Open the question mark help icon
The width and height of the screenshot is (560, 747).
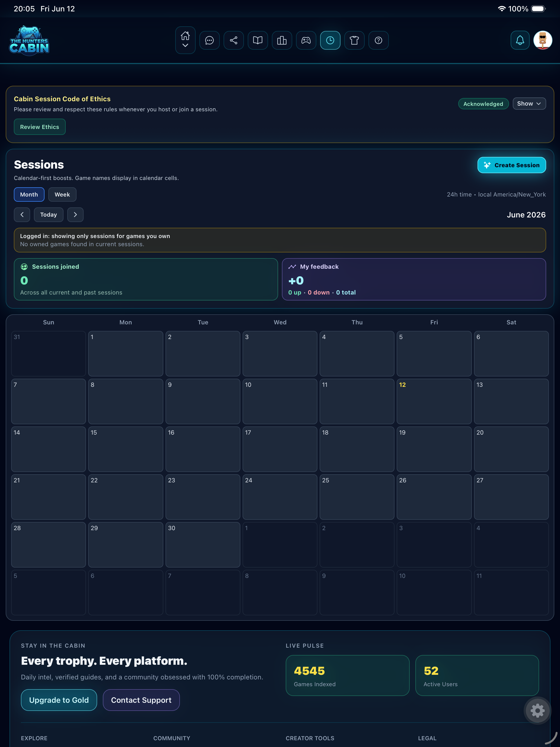[x=378, y=40]
